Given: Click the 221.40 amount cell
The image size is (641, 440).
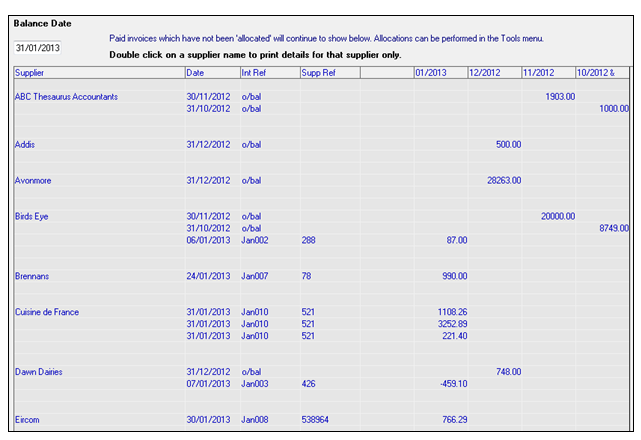Looking at the screenshot, I should coord(455,336).
